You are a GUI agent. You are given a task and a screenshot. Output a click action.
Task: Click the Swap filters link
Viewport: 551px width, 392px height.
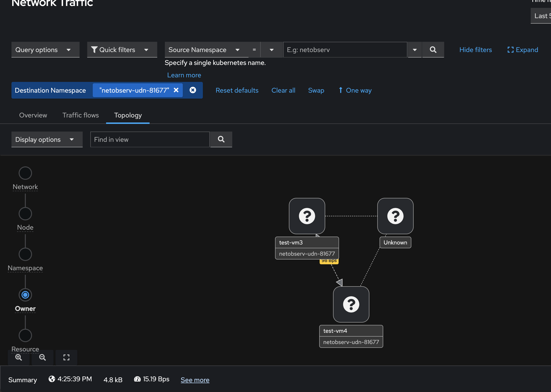(316, 90)
